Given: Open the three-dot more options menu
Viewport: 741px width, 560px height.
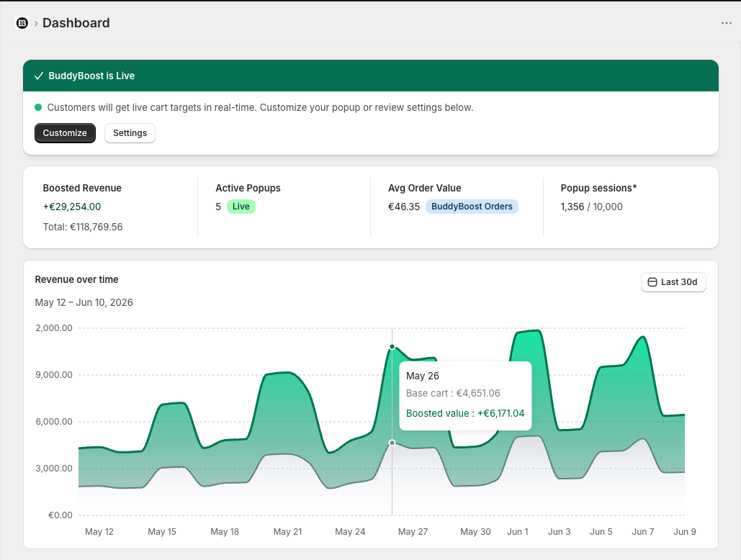Looking at the screenshot, I should click(x=727, y=23).
